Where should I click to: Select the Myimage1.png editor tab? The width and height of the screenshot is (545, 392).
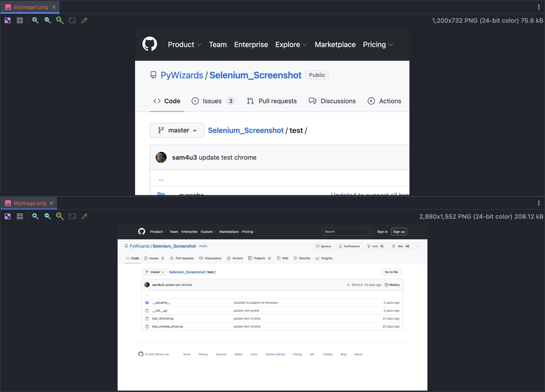31,7
